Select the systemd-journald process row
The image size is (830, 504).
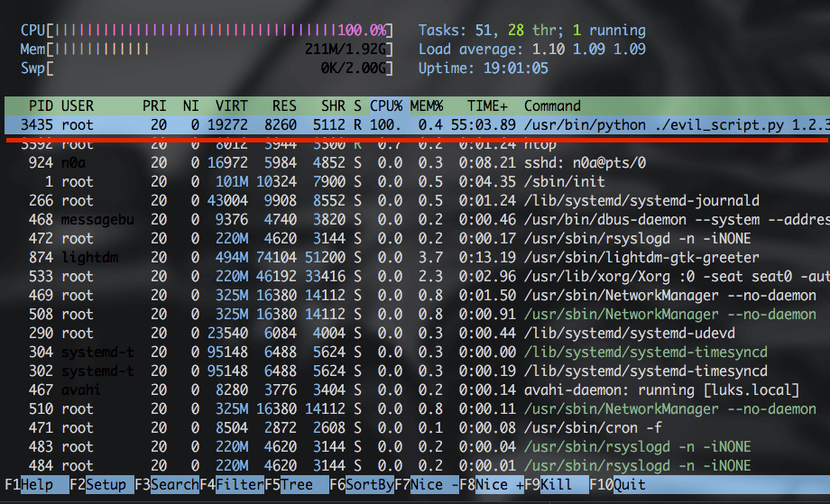pos(417,200)
